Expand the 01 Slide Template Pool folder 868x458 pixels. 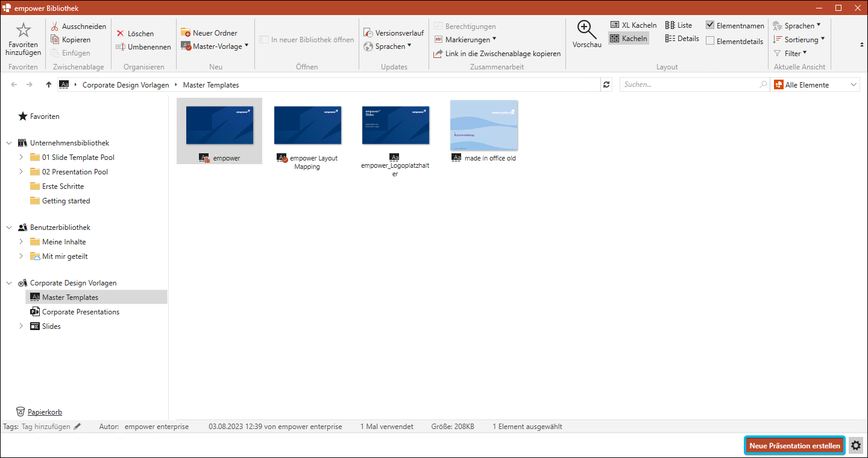(21, 157)
